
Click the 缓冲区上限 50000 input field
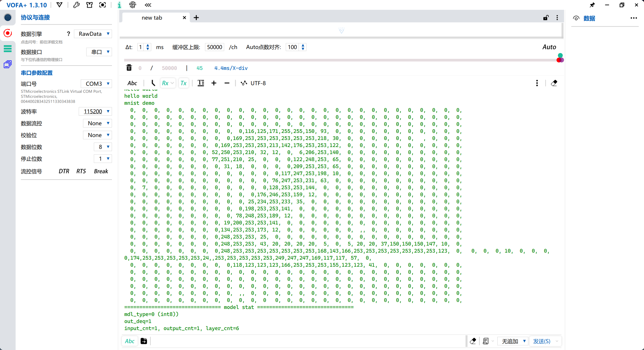coord(214,47)
